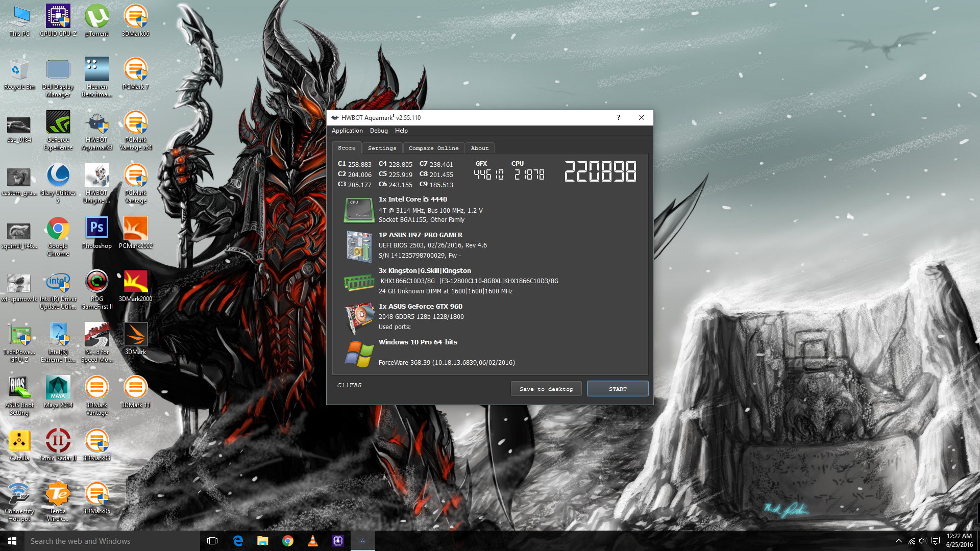980x551 pixels.
Task: Switch to Compare Online tab
Action: click(x=434, y=148)
